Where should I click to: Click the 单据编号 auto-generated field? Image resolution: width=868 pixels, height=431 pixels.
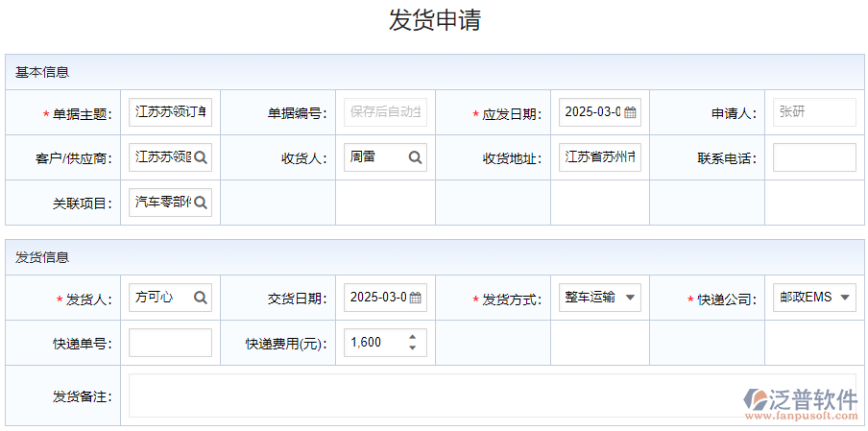pos(385,112)
